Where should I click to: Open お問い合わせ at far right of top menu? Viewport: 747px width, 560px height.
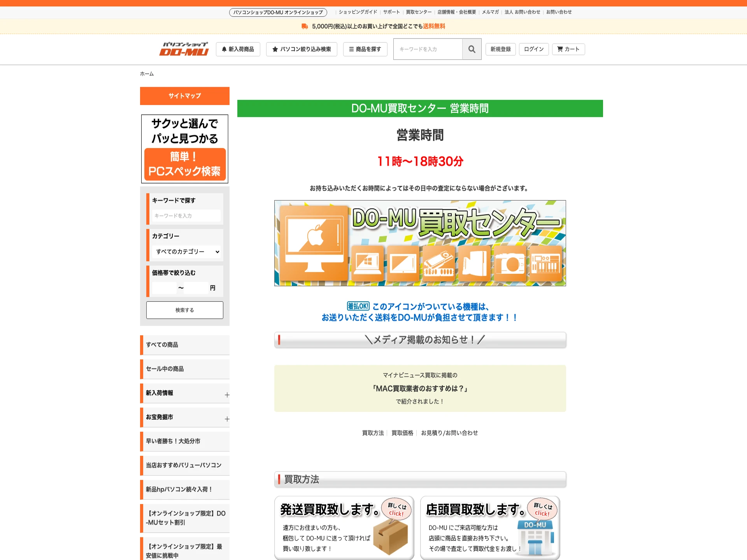(x=559, y=12)
